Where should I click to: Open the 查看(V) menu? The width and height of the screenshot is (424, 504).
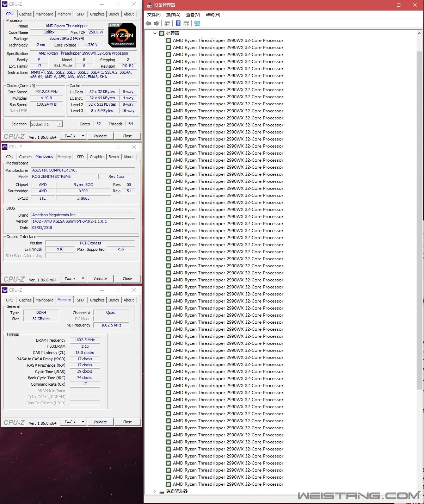193,14
